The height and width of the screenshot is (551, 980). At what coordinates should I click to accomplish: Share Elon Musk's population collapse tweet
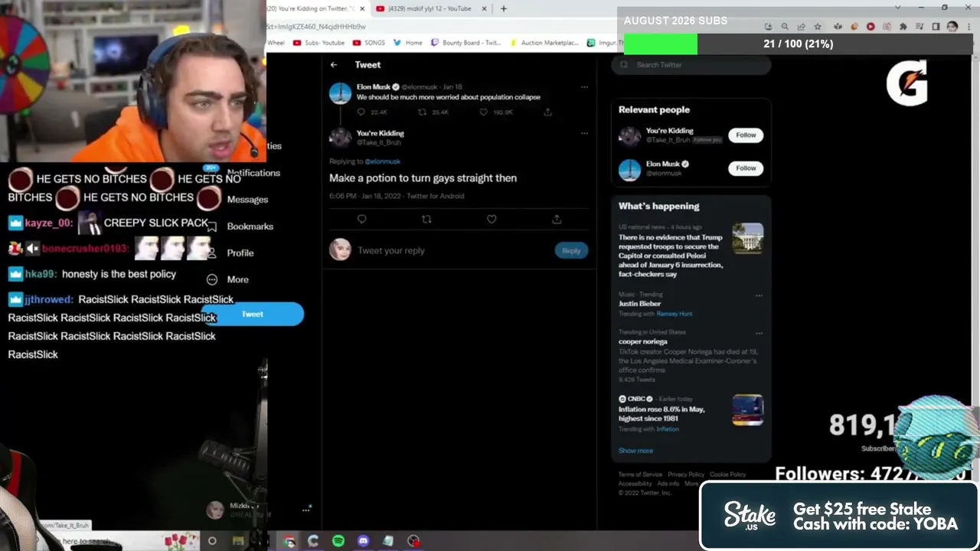[x=547, y=112]
